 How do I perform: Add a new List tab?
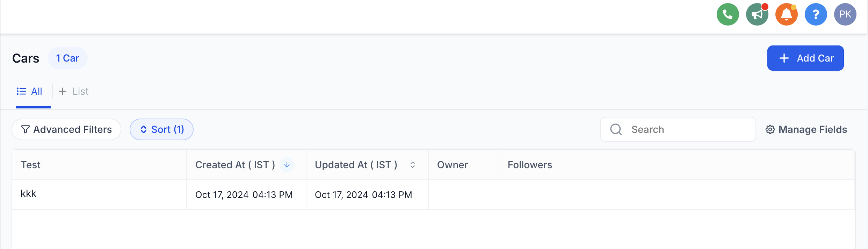pos(73,91)
